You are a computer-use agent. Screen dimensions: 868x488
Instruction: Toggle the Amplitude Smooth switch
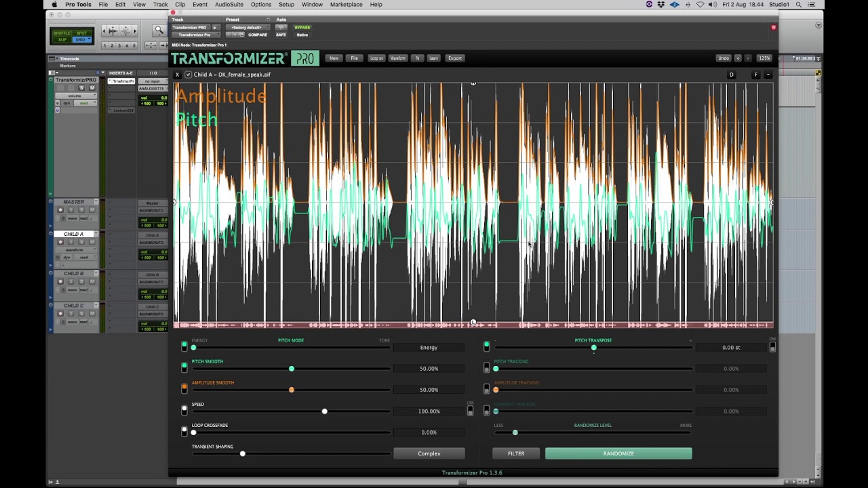184,388
